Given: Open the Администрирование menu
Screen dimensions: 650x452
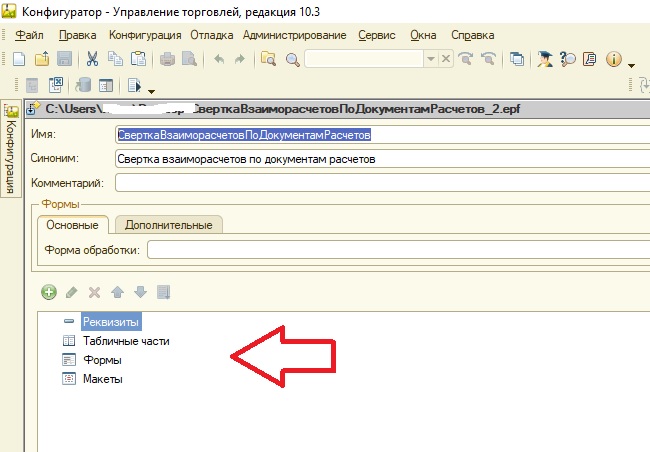Looking at the screenshot, I should (x=294, y=35).
